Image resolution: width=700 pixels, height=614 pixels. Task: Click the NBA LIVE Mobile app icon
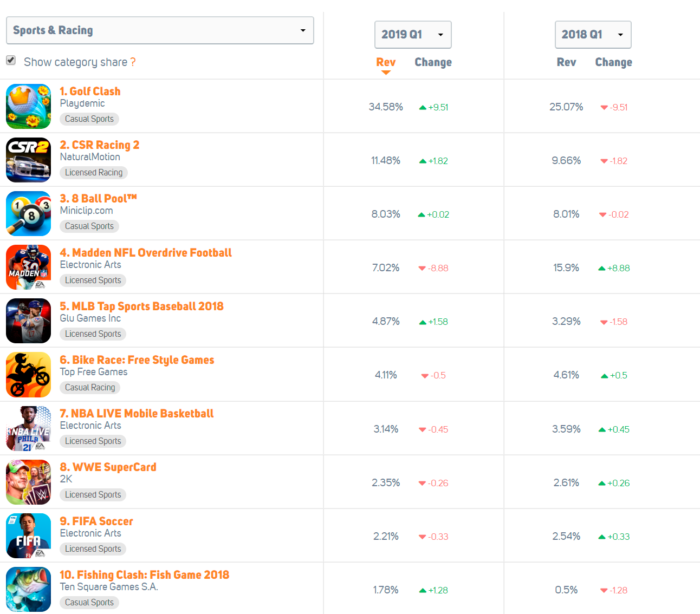(x=28, y=428)
